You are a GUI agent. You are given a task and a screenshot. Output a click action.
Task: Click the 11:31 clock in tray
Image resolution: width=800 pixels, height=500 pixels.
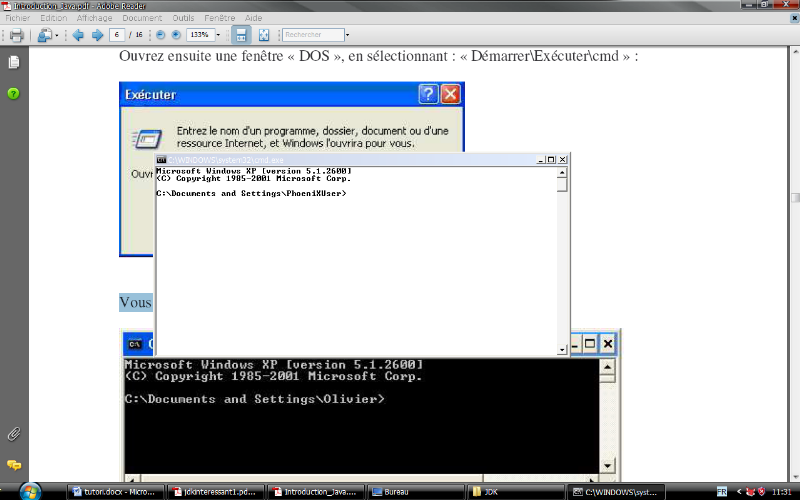click(782, 492)
